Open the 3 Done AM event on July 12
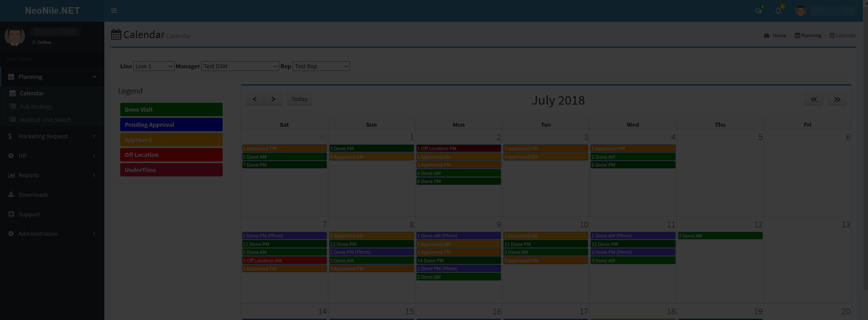 [720, 236]
